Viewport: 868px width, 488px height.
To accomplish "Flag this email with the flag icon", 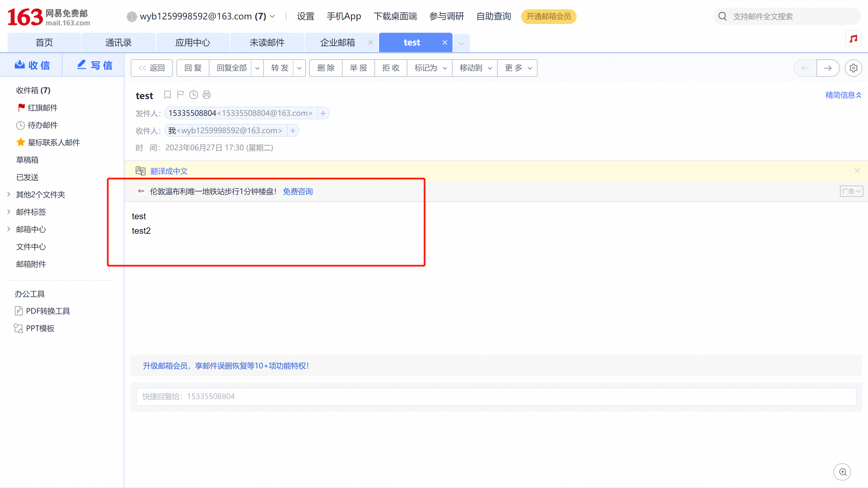I will coord(180,95).
